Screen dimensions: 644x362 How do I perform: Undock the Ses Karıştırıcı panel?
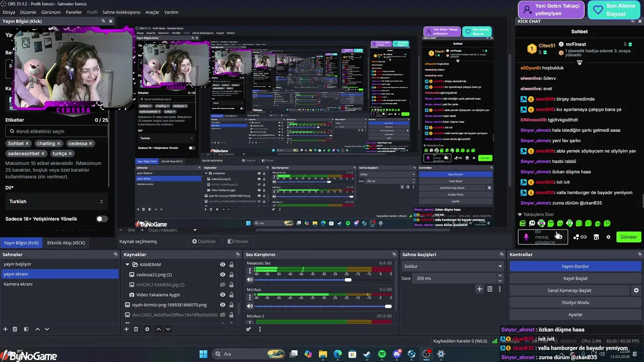[x=394, y=254]
